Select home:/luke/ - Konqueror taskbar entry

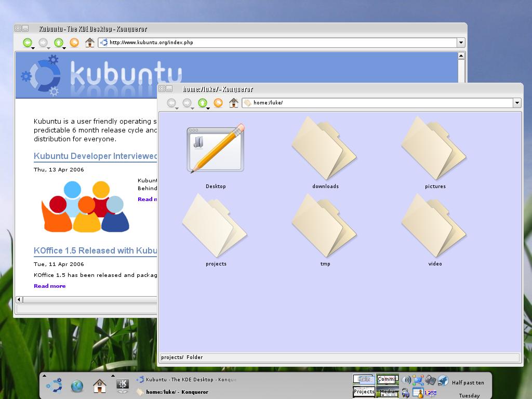pos(172,392)
